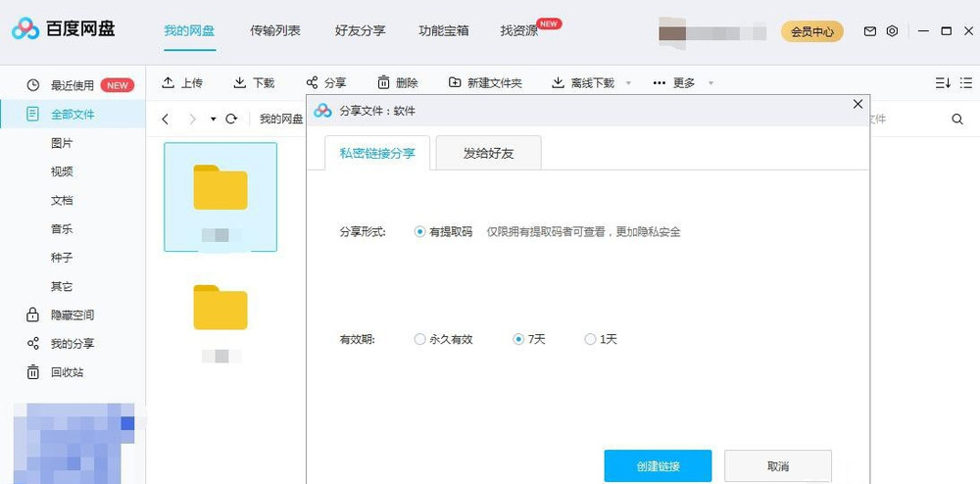Screen dimensions: 980x484
Task: Click the upload icon in the toolbar
Action: coord(168,82)
